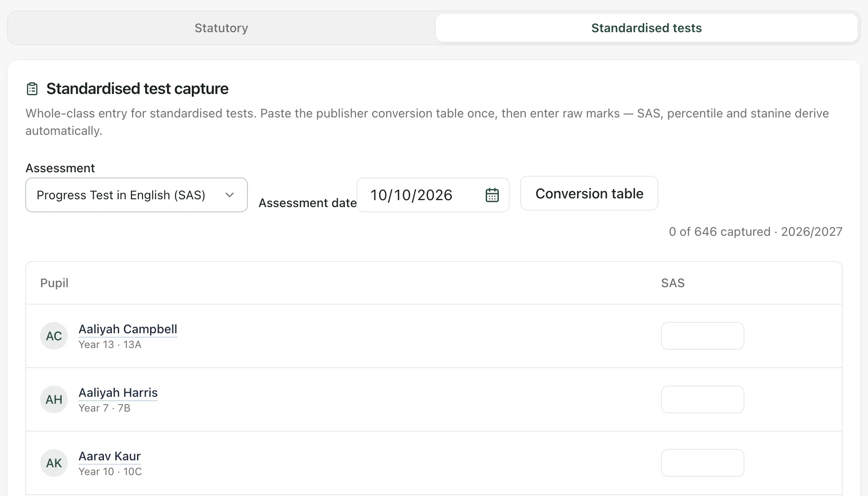
Task: Open Aaliyah Campbell's pupil profile link
Action: click(x=128, y=329)
